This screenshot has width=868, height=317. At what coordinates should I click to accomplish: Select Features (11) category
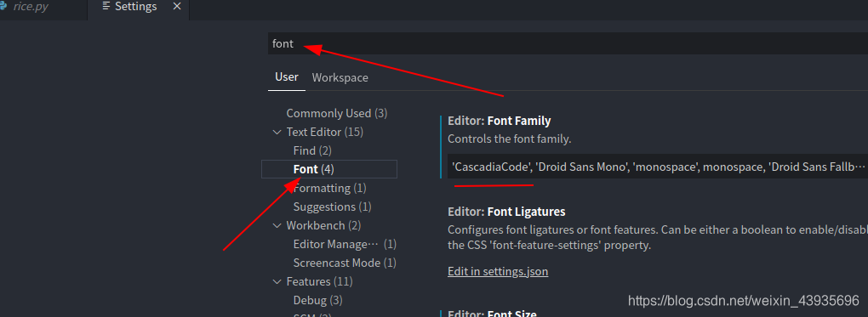[319, 281]
